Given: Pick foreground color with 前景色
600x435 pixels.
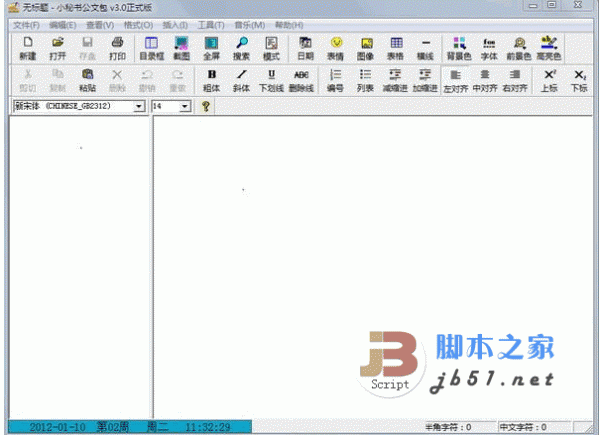Looking at the screenshot, I should (x=519, y=48).
